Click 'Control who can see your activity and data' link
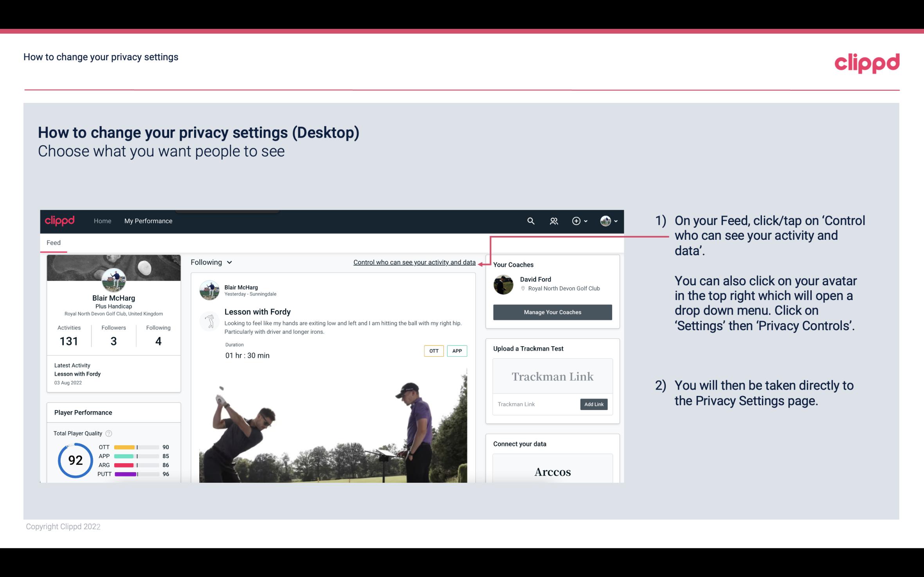 coord(414,262)
